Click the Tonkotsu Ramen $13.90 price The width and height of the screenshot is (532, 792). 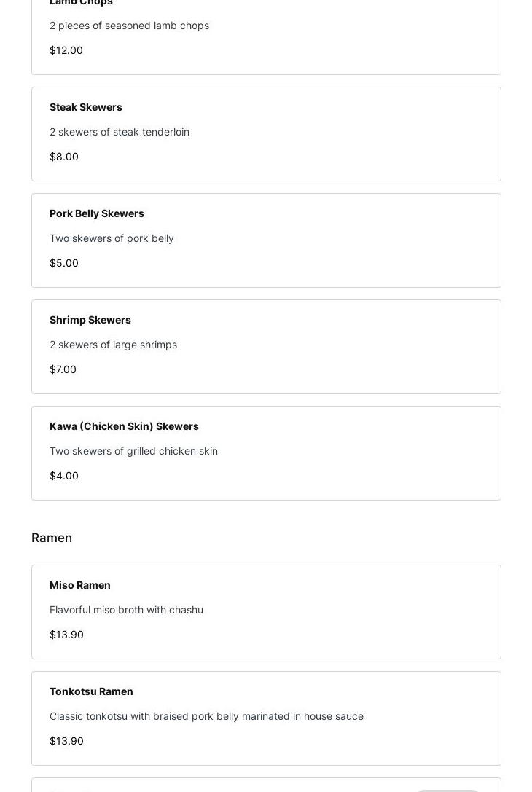click(67, 741)
